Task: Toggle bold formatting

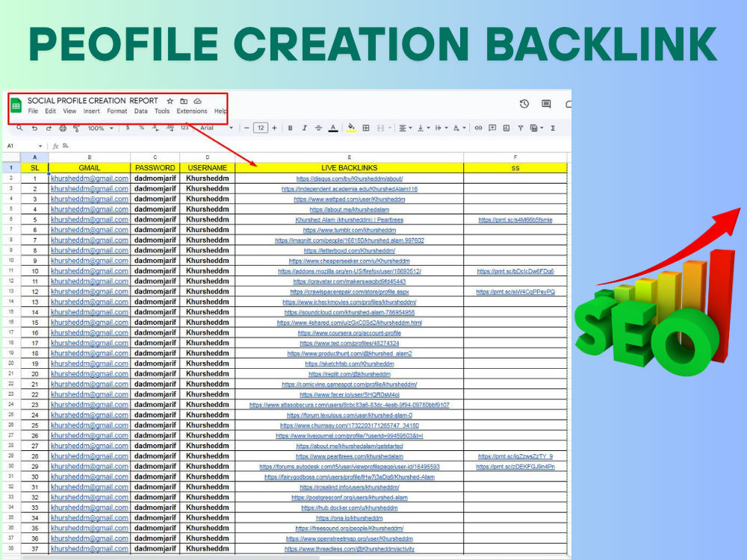Action: click(x=290, y=128)
